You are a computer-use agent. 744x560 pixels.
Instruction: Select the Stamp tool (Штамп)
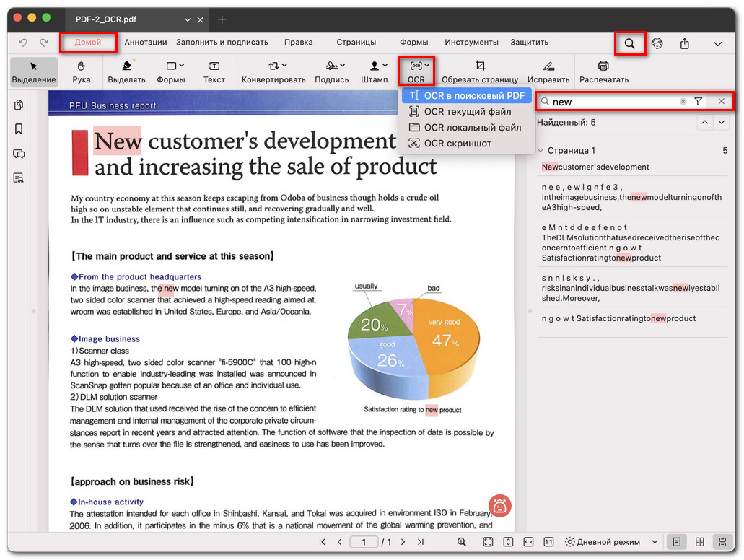coord(375,71)
